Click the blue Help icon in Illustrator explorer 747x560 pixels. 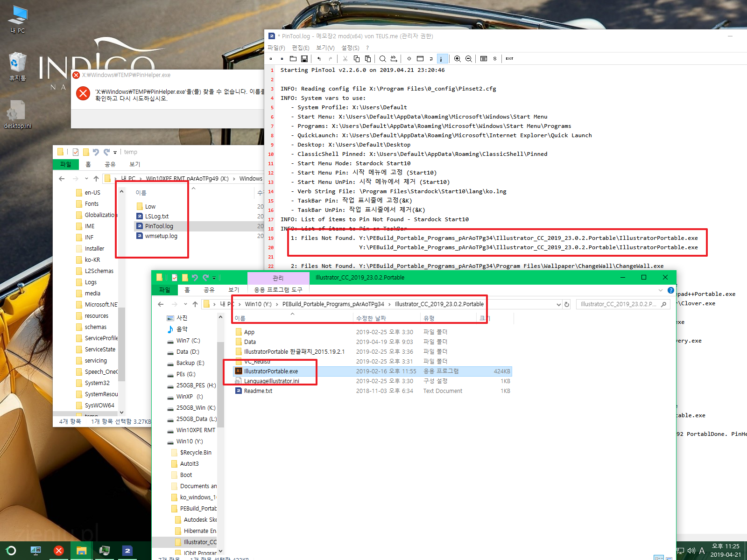[671, 290]
